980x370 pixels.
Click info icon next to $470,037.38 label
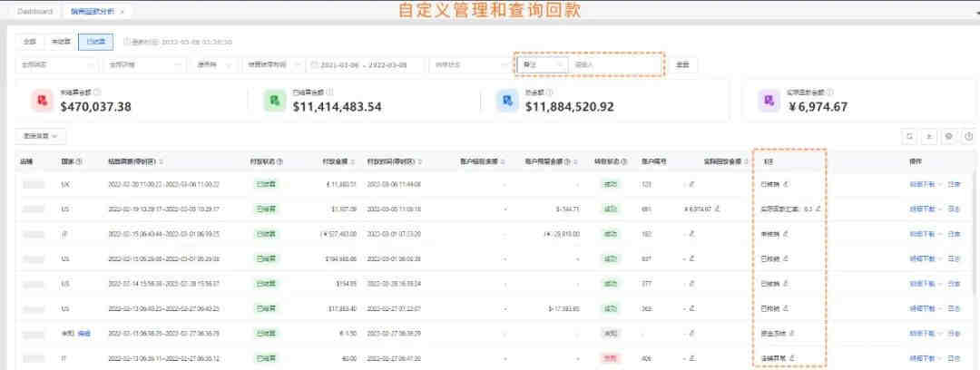pyautogui.click(x=97, y=92)
